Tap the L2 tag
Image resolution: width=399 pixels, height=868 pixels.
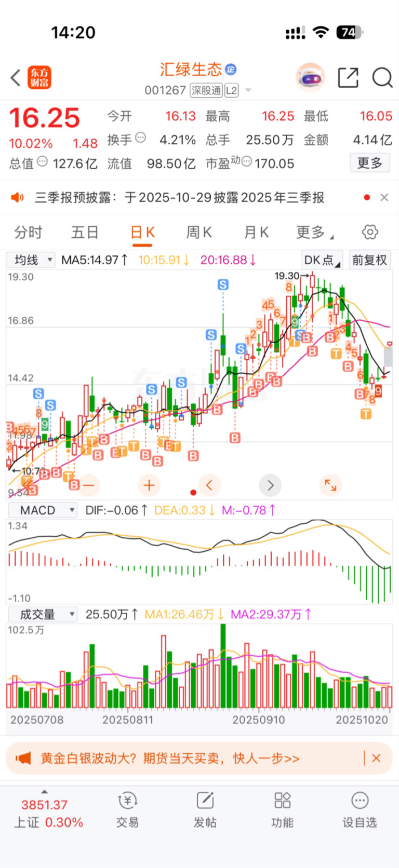tap(231, 90)
